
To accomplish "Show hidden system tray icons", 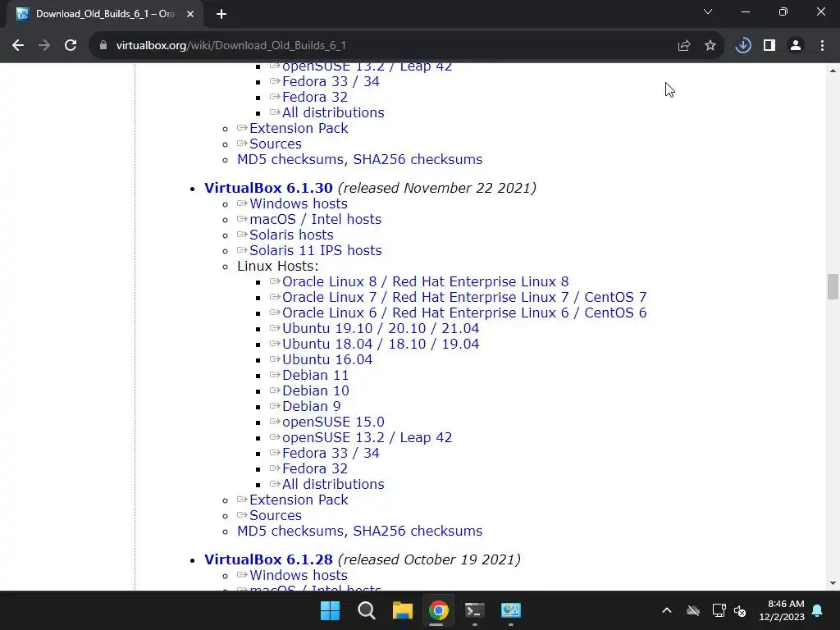I will click(x=667, y=610).
